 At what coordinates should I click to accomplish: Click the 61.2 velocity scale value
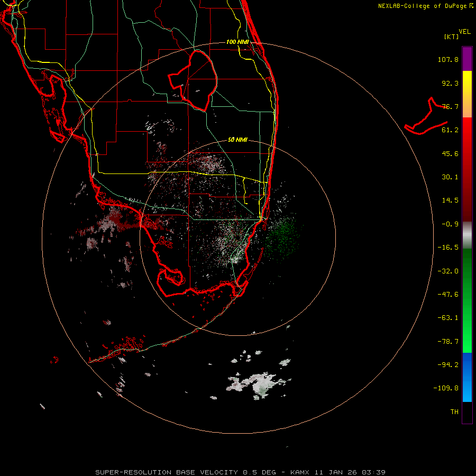coord(450,130)
